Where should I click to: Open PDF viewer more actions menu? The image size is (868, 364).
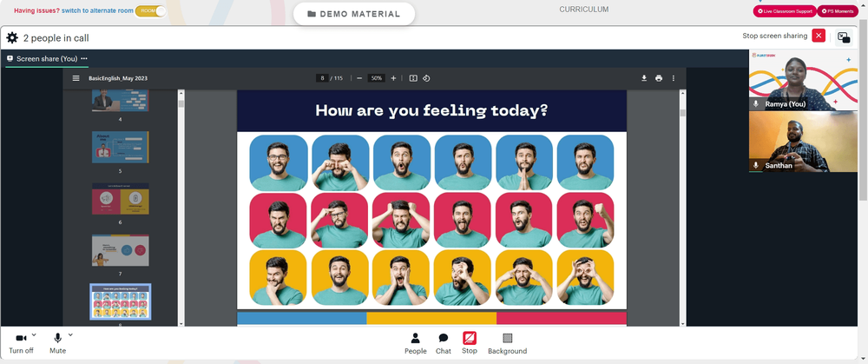[x=674, y=78]
